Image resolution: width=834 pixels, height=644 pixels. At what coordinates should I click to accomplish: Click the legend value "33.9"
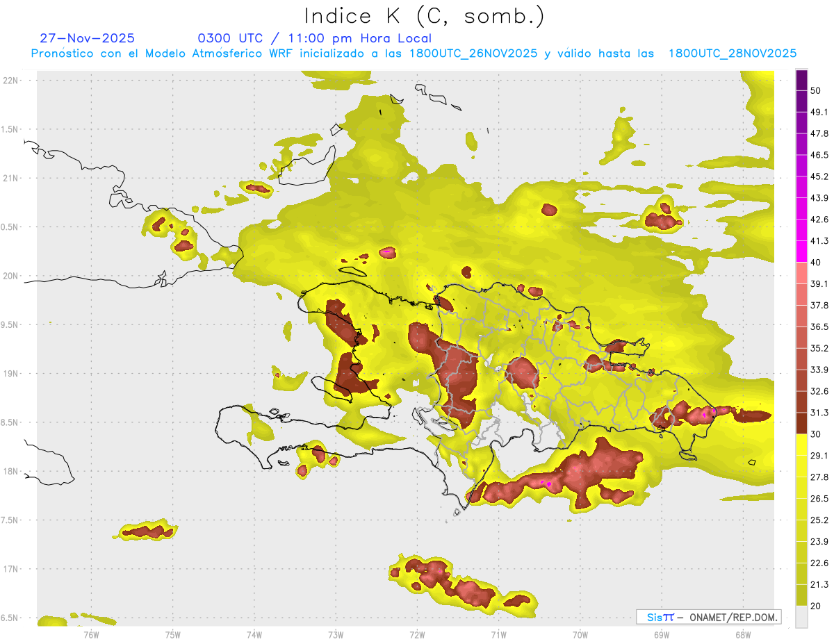coord(819,370)
